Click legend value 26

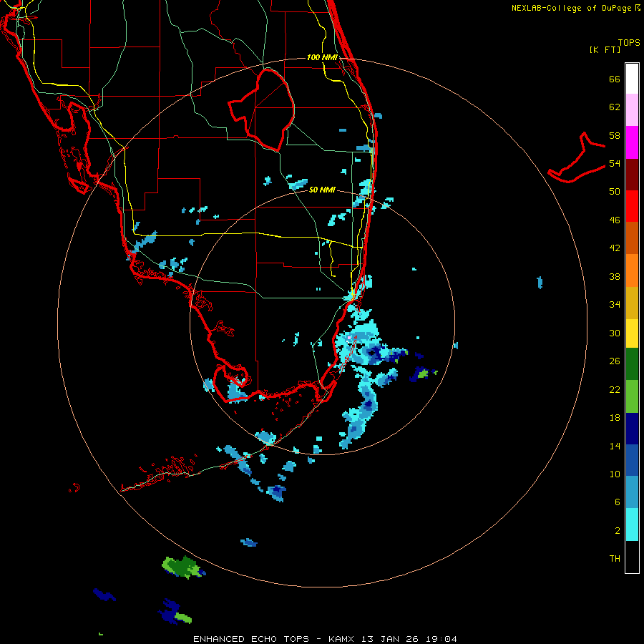coord(615,361)
